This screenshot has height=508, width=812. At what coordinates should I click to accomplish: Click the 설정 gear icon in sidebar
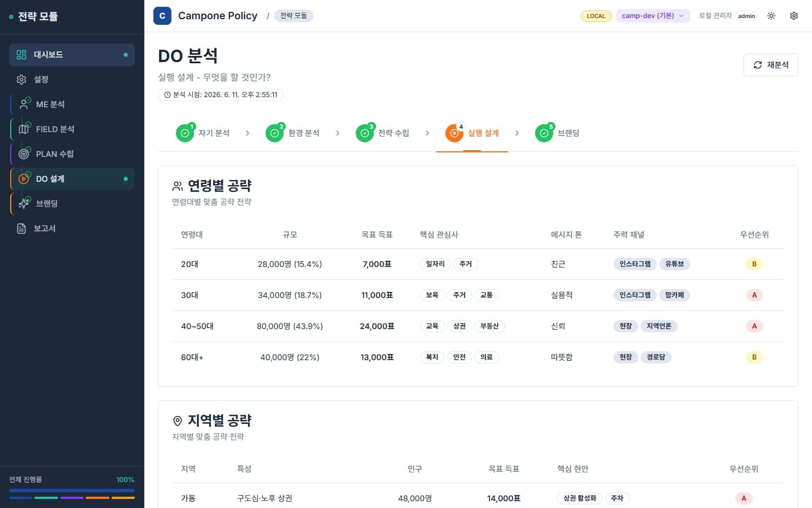pyautogui.click(x=21, y=80)
